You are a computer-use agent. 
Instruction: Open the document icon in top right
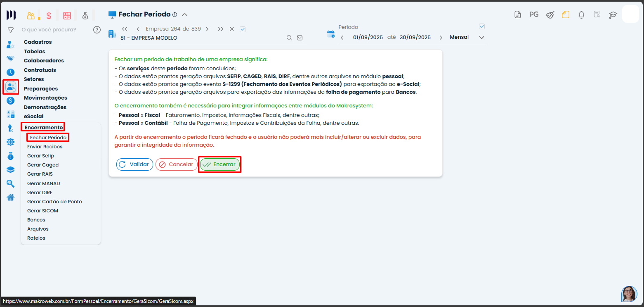click(x=518, y=15)
